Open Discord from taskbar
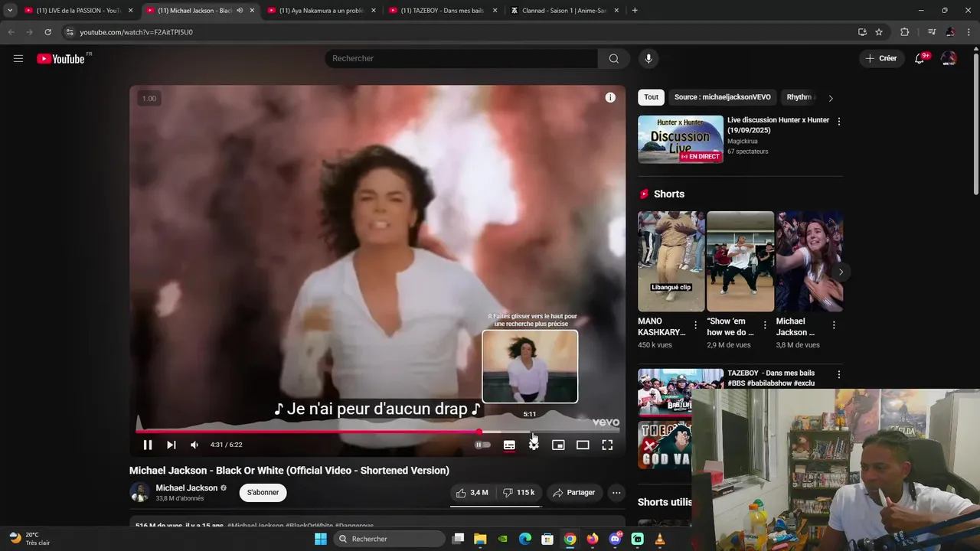This screenshot has height=551, width=980. coord(615,539)
